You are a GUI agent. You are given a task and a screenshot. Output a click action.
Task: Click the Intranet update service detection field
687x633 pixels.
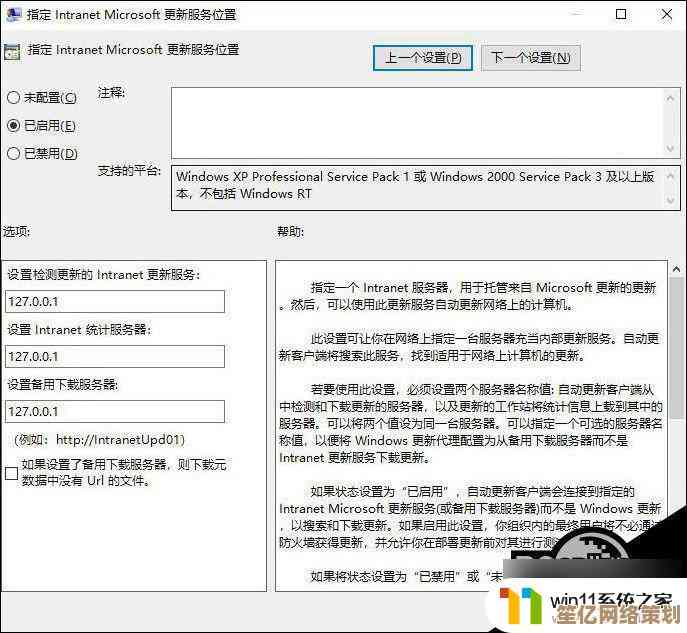(115, 302)
